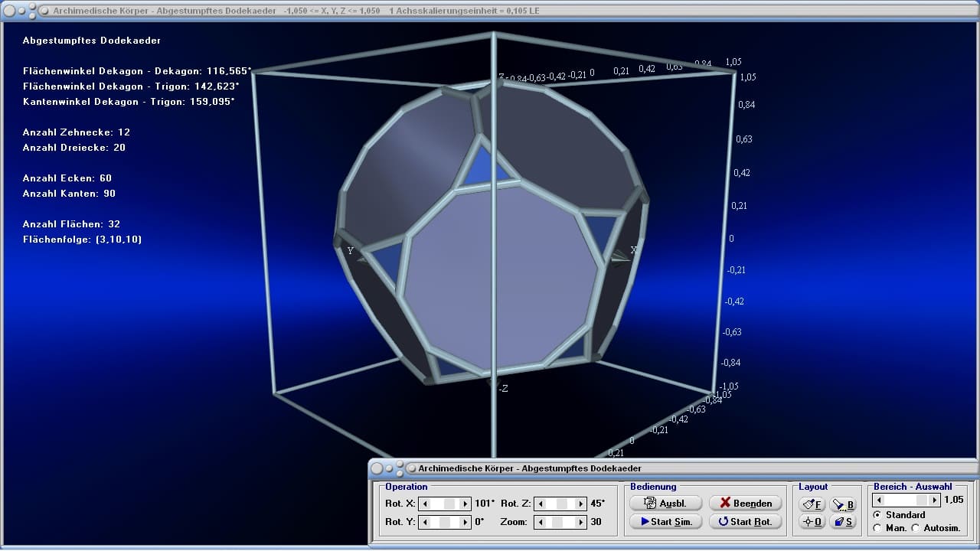The height and width of the screenshot is (551, 980).
Task: Click the Ausbl. button
Action: 665,503
